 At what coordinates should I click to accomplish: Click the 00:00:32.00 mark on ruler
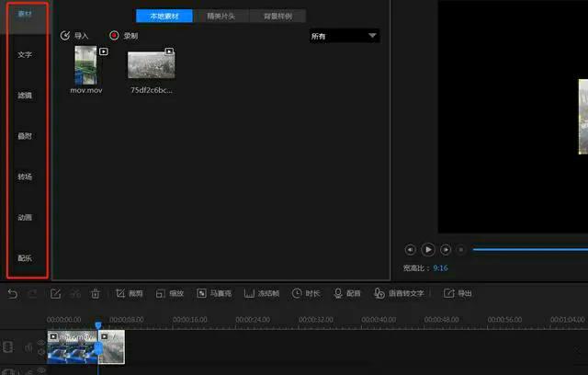316,320
